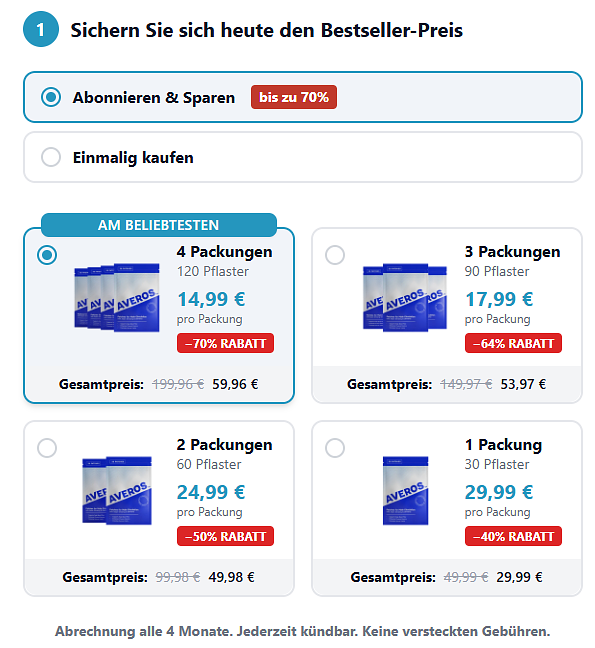Viewport: 595px width, 648px height.
Task: Click the 4-pack Averos product image
Action: click(117, 297)
